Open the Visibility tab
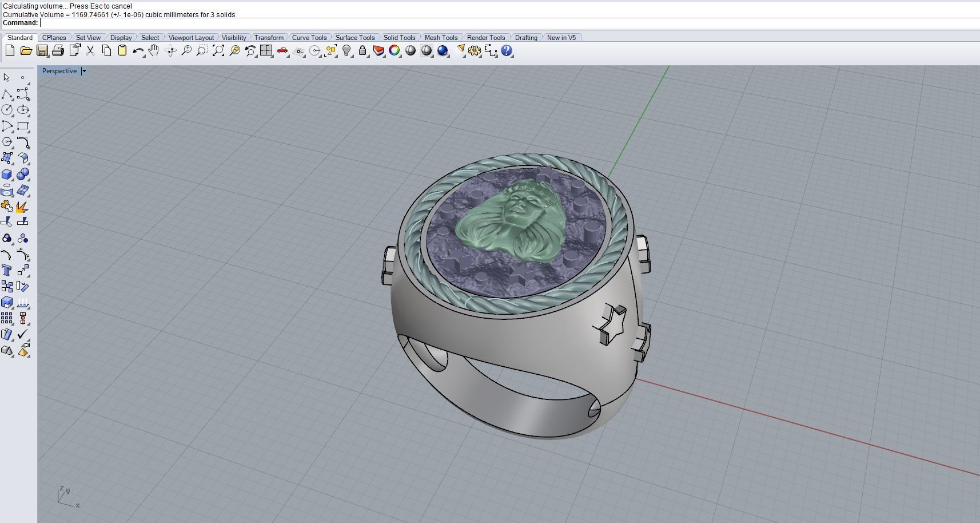Viewport: 980px width, 523px height. point(234,38)
